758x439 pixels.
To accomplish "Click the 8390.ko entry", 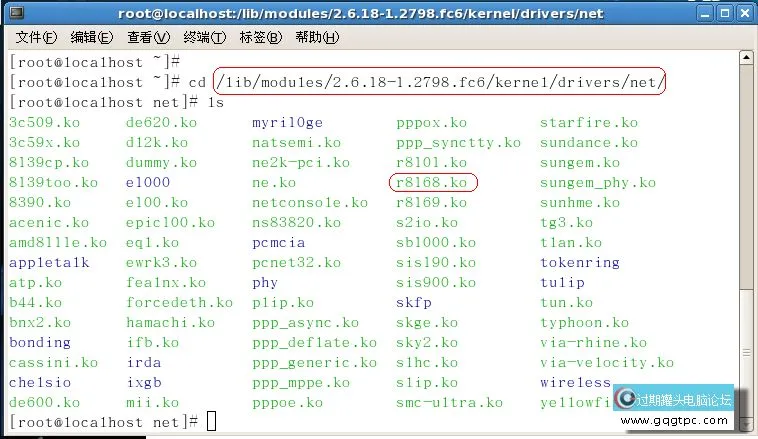I will 40,203.
